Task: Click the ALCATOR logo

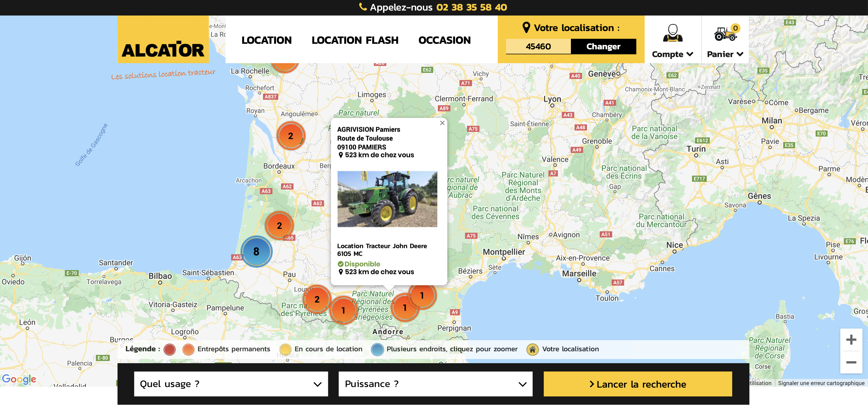Action: point(163,39)
